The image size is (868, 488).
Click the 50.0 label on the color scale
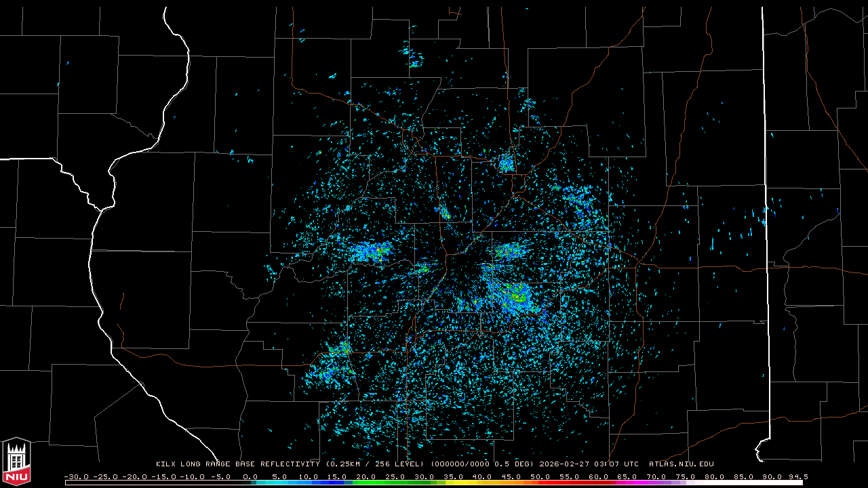click(540, 476)
